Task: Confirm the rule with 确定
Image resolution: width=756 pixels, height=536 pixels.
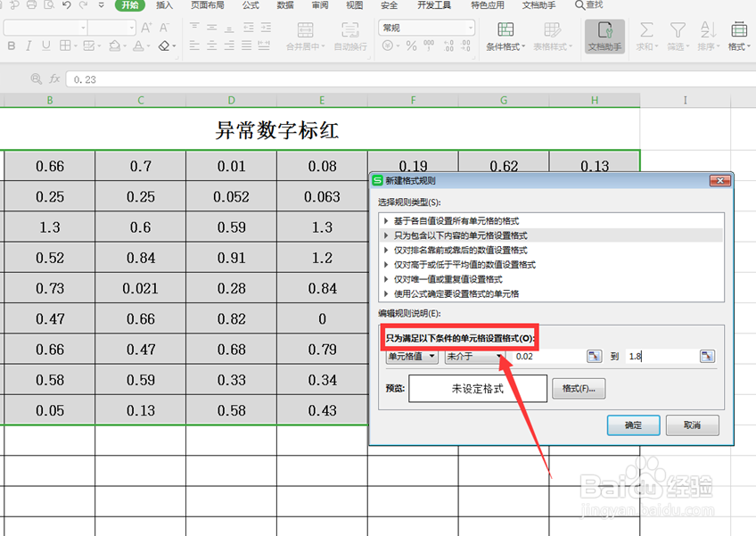Action: point(634,425)
